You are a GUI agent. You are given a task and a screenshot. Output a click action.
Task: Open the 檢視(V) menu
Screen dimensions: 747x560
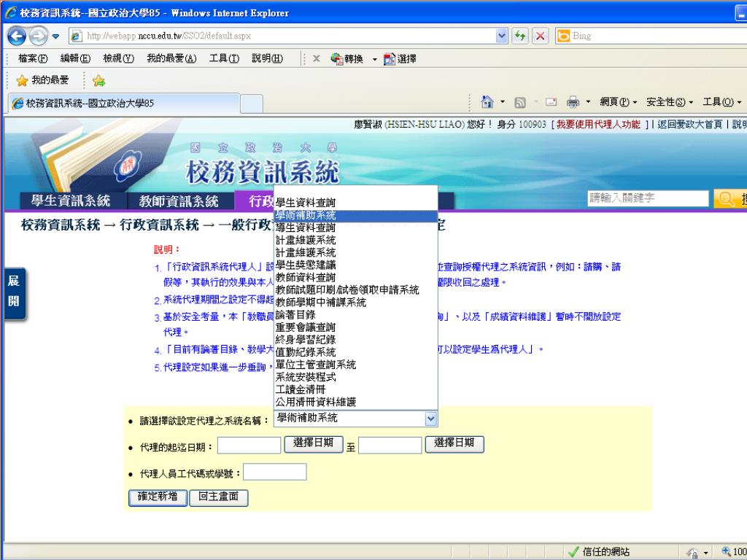(119, 58)
